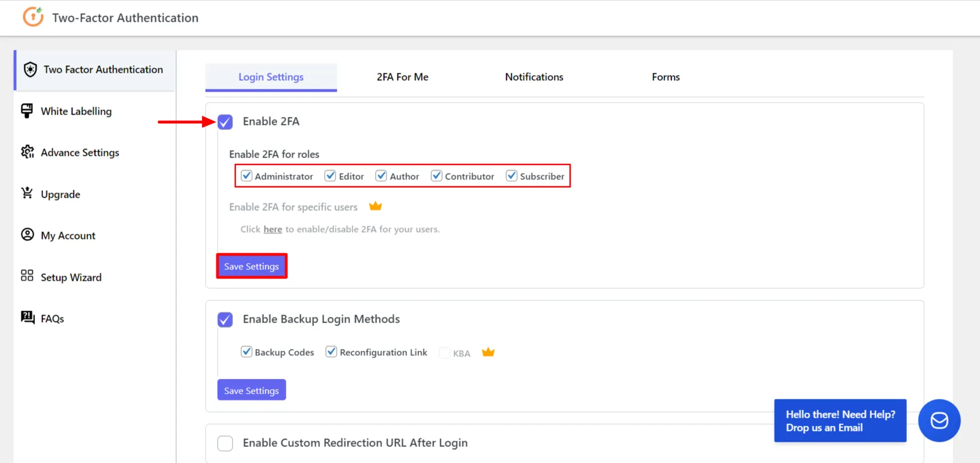The image size is (980, 463).
Task: Open Advance Settings via the gear icon
Action: [x=27, y=152]
